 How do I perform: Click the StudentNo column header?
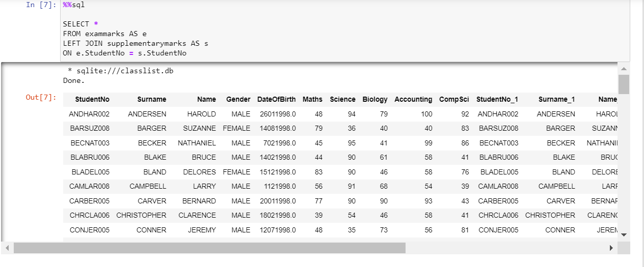(92, 99)
